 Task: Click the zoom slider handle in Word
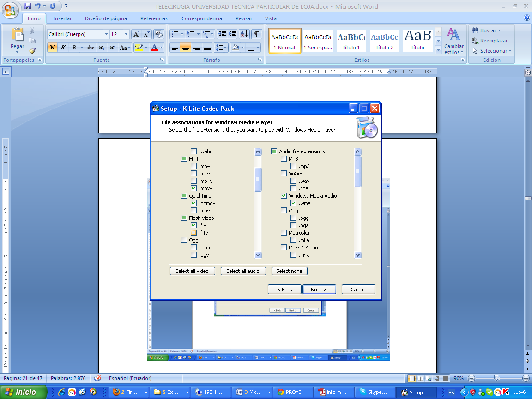point(496,378)
